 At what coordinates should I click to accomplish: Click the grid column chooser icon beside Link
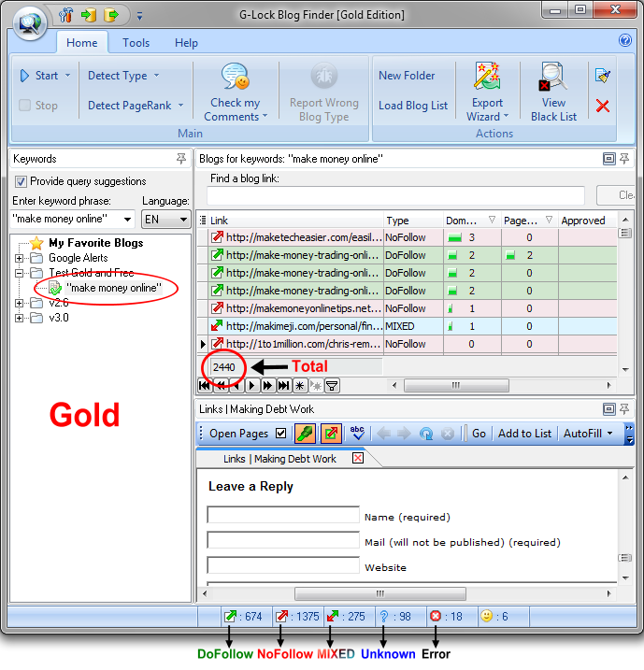(x=203, y=221)
